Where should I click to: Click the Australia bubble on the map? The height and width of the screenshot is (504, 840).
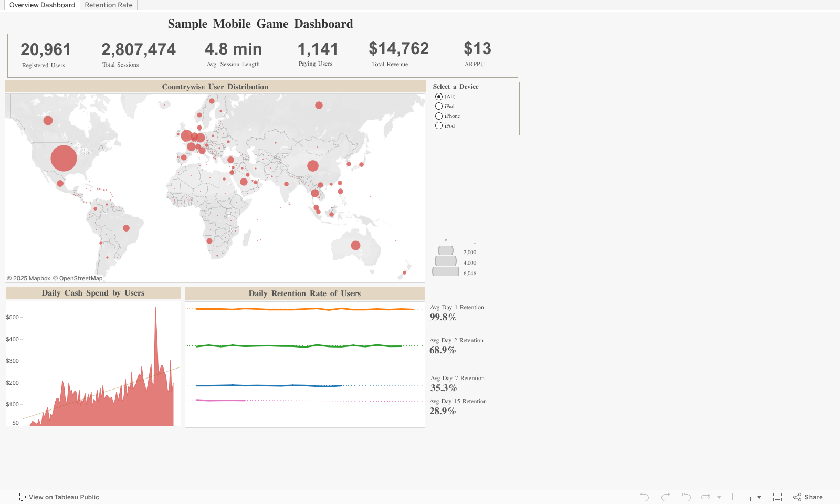(x=355, y=245)
